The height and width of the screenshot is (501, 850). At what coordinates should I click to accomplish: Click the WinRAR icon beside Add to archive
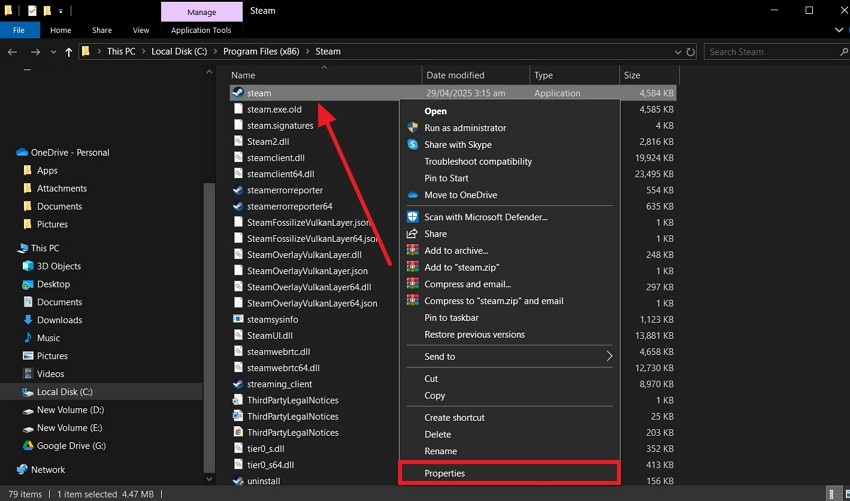click(x=413, y=250)
